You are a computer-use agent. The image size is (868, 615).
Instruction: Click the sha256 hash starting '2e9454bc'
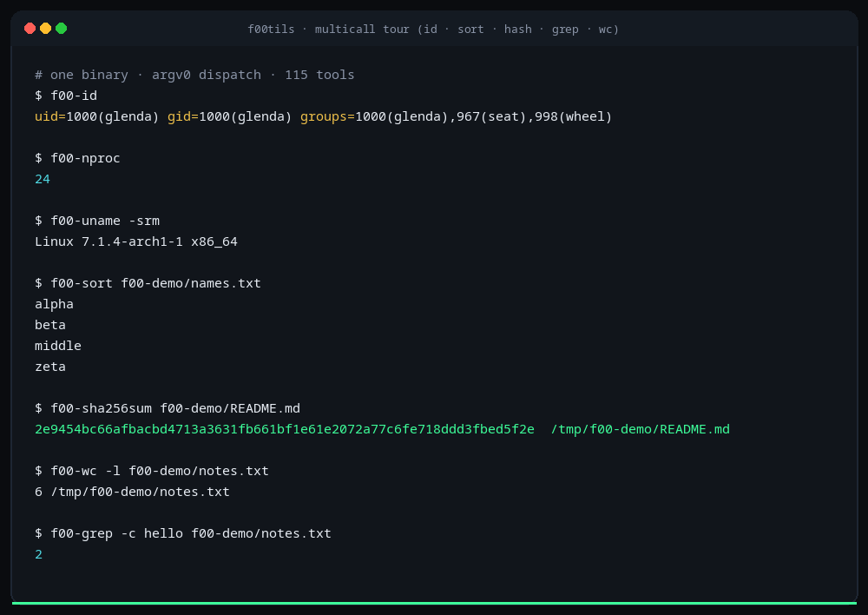coord(285,429)
